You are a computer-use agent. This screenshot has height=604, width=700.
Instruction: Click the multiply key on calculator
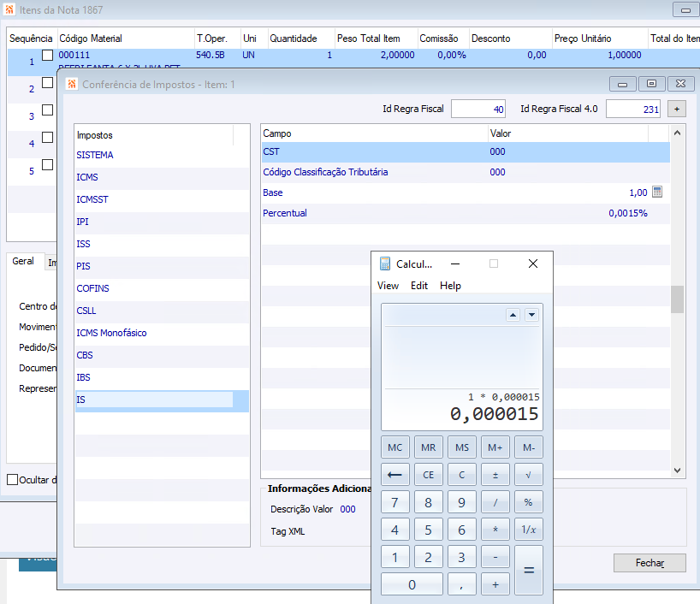[495, 530]
